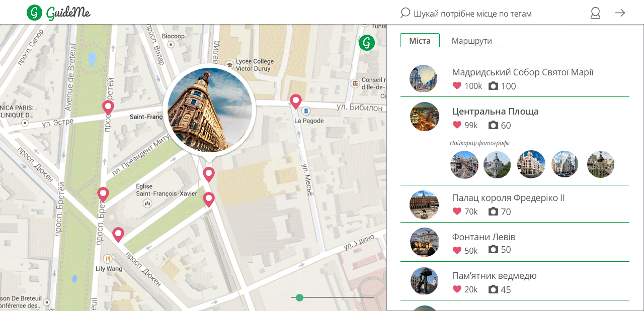
Task: Click the Biocoop shop marker icon
Action: pos(171,44)
